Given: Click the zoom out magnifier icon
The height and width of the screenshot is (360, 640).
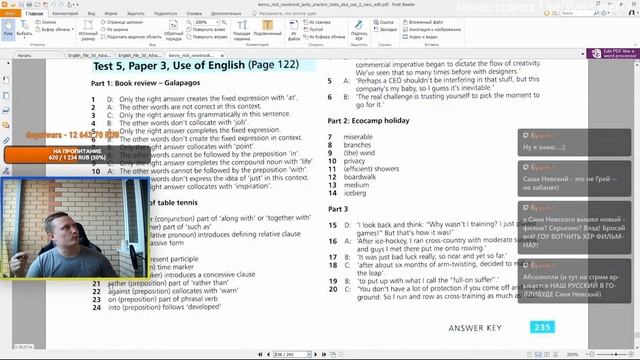Looking at the screenshot, I should pyautogui.click(x=189, y=22).
